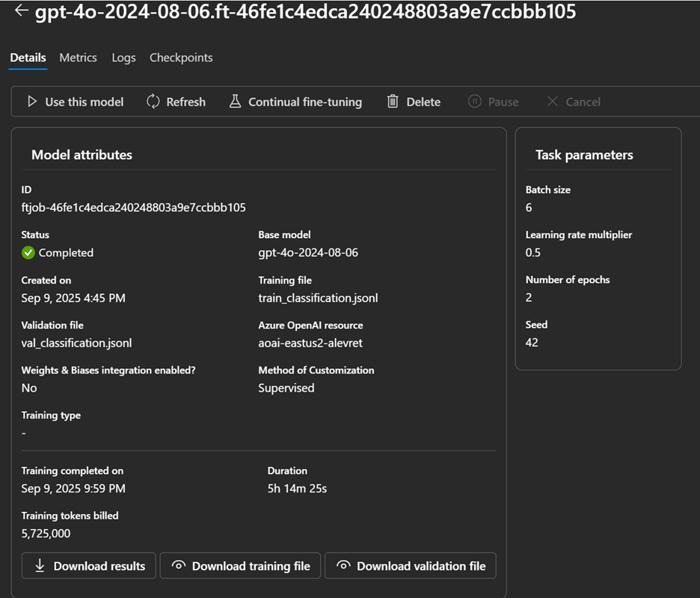This screenshot has height=598, width=700.
Task: Open the Logs tab
Action: (123, 58)
